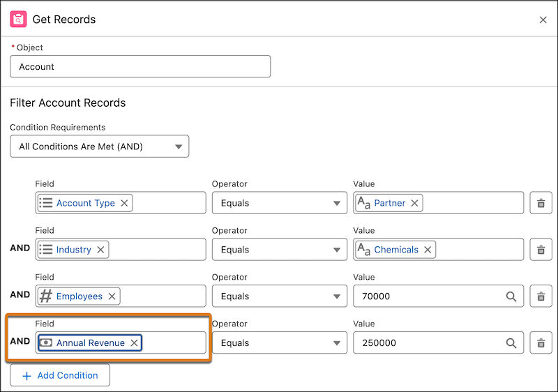
Task: Remove Employees from the Field box
Action: pyautogui.click(x=112, y=296)
